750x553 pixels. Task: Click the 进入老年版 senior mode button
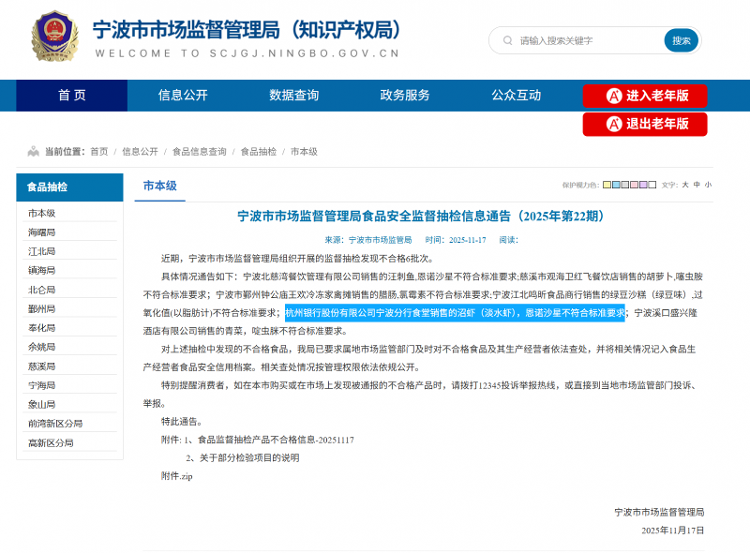tap(644, 96)
